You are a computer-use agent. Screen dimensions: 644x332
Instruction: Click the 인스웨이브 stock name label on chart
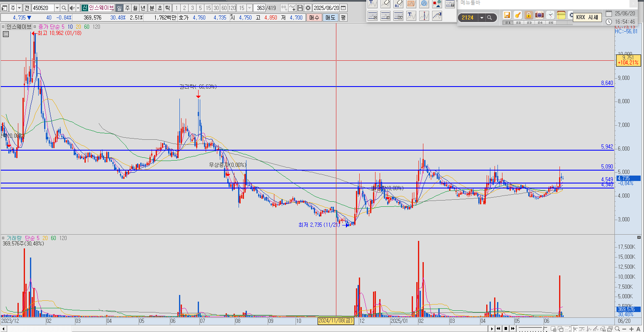coord(19,27)
